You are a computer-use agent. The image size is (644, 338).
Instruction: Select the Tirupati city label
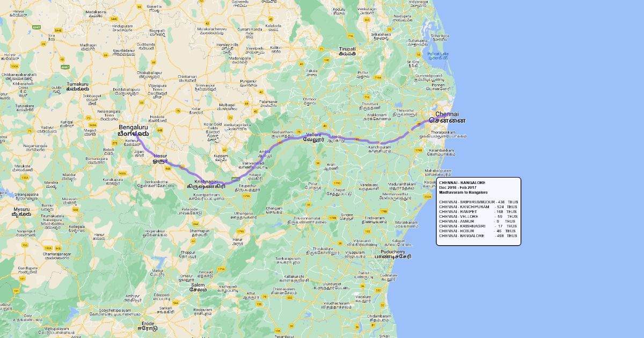pos(347,49)
